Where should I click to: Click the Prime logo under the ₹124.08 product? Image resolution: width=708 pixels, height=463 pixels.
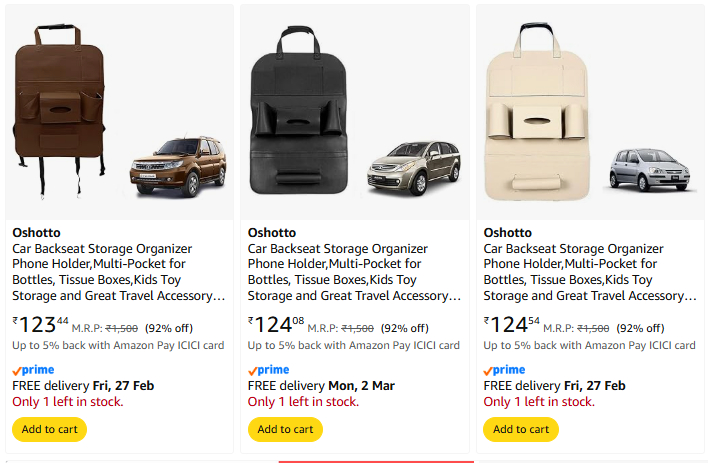tap(269, 370)
